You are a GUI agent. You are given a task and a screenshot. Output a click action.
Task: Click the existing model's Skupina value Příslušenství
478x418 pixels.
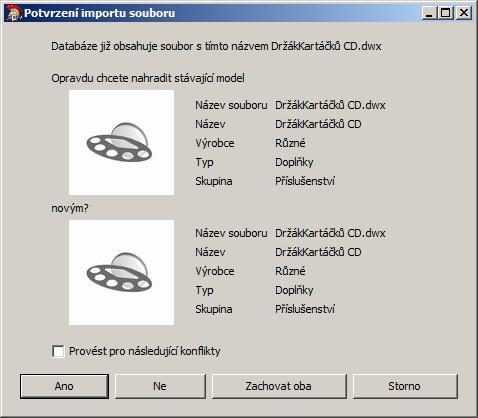pyautogui.click(x=305, y=181)
